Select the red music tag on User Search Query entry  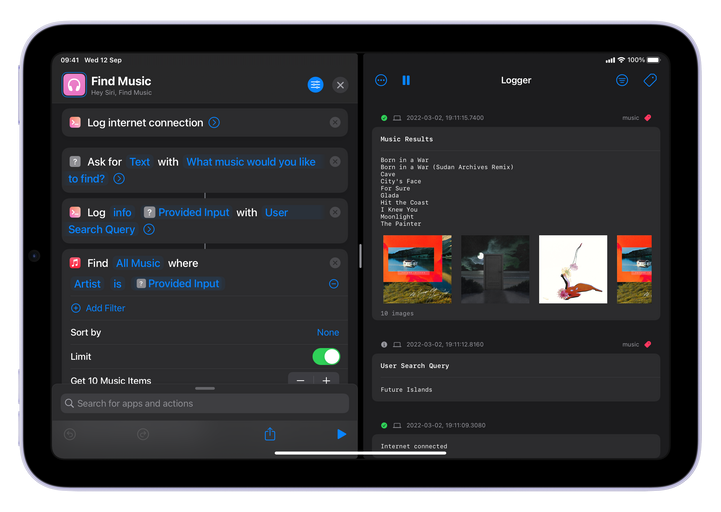tap(648, 345)
